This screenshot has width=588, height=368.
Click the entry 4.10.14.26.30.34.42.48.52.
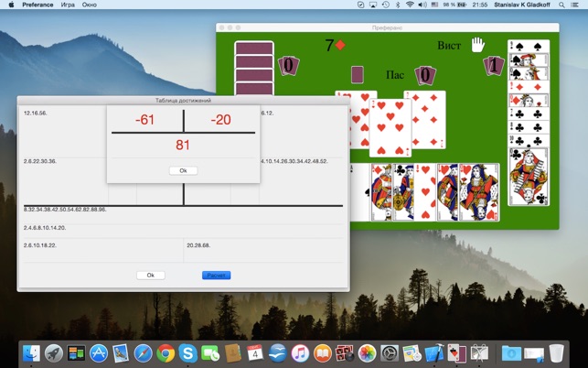(294, 161)
